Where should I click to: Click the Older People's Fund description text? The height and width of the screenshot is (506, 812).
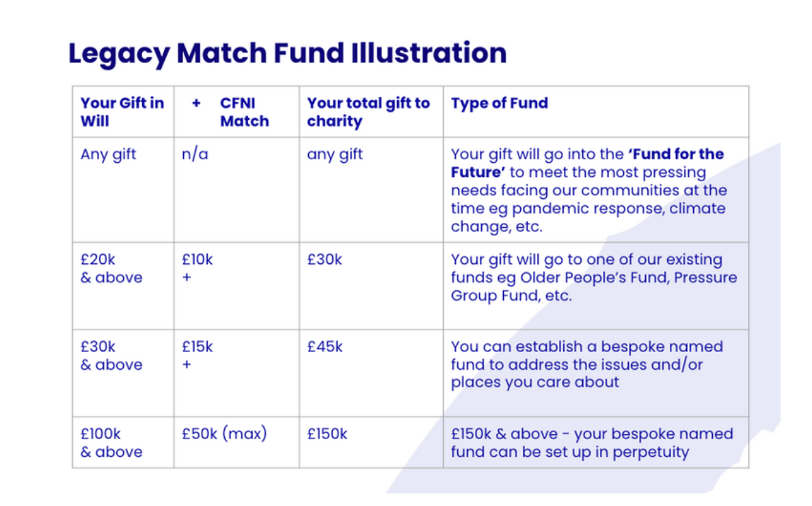tap(593, 278)
